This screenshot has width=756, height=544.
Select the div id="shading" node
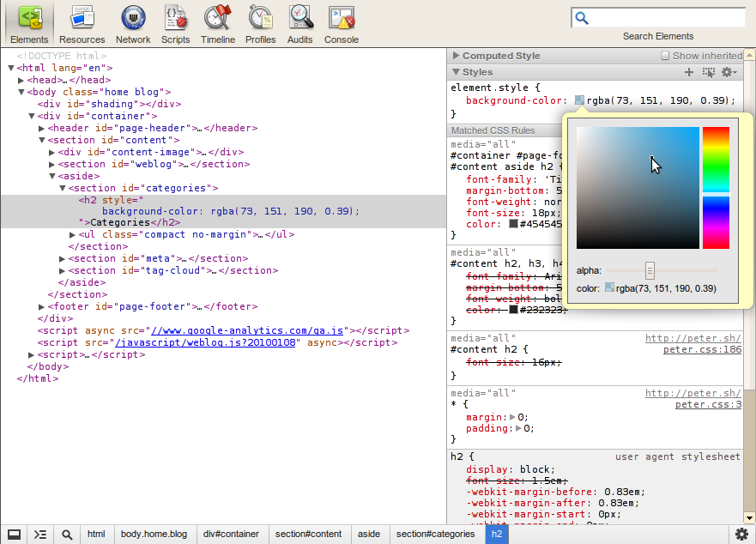click(110, 104)
